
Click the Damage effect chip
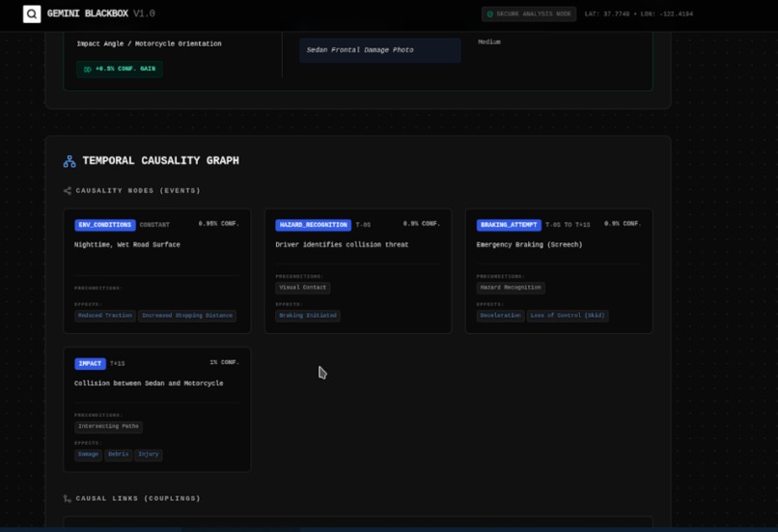click(88, 455)
